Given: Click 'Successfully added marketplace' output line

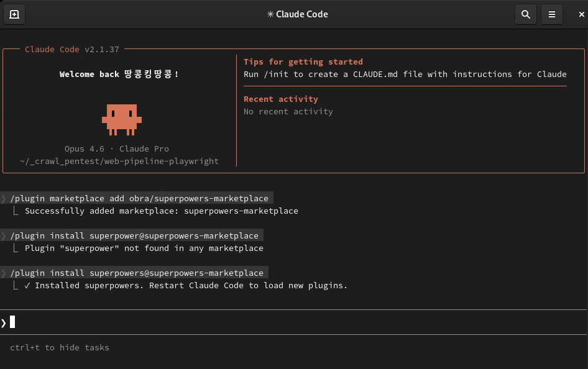Looking at the screenshot, I should tap(161, 211).
